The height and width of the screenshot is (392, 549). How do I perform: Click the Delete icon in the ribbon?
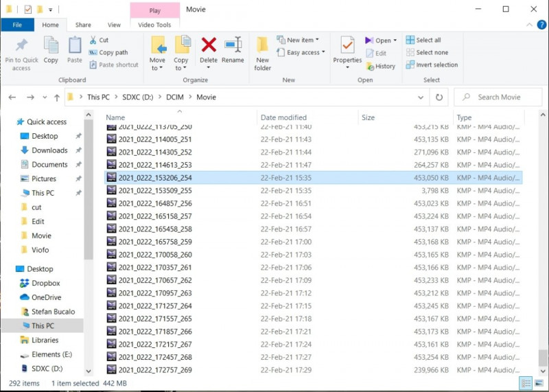(x=209, y=51)
